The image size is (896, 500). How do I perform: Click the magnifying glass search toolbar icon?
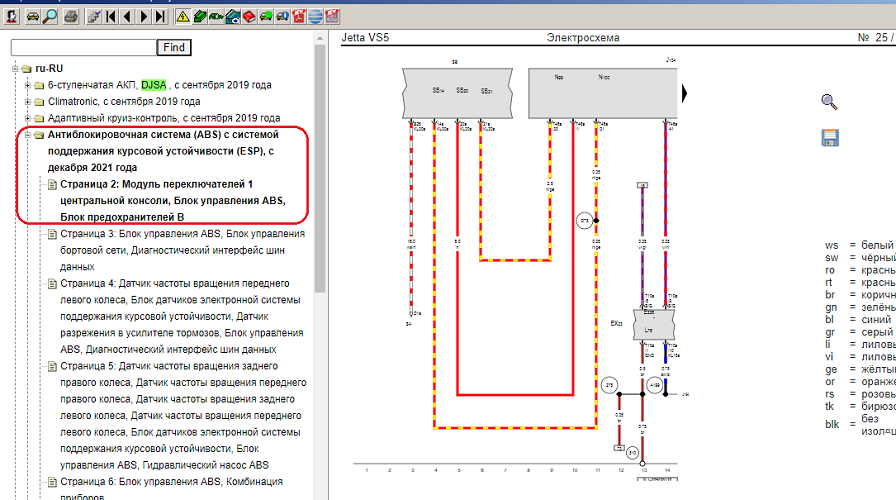(50, 17)
